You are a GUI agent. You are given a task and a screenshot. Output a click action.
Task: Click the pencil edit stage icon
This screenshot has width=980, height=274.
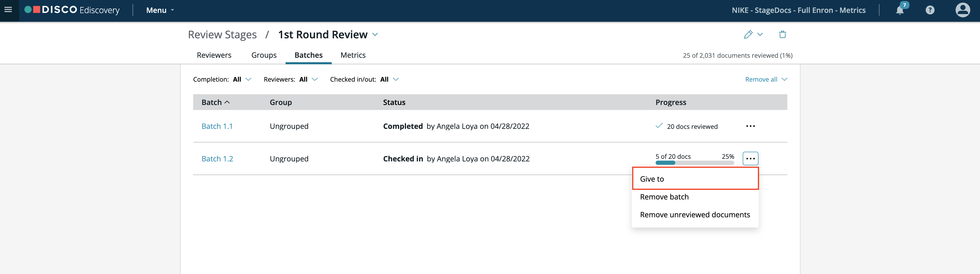(x=748, y=34)
